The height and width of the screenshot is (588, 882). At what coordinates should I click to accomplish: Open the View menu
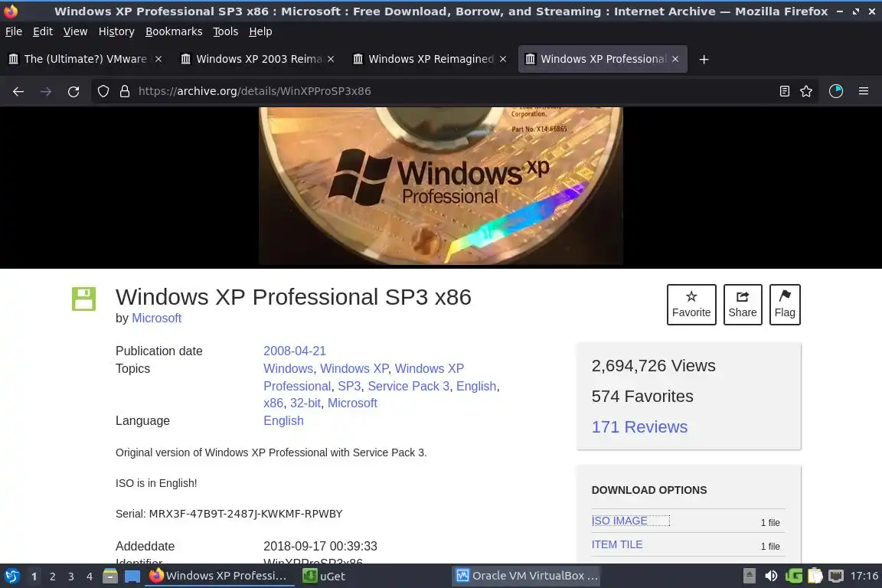[x=75, y=31]
